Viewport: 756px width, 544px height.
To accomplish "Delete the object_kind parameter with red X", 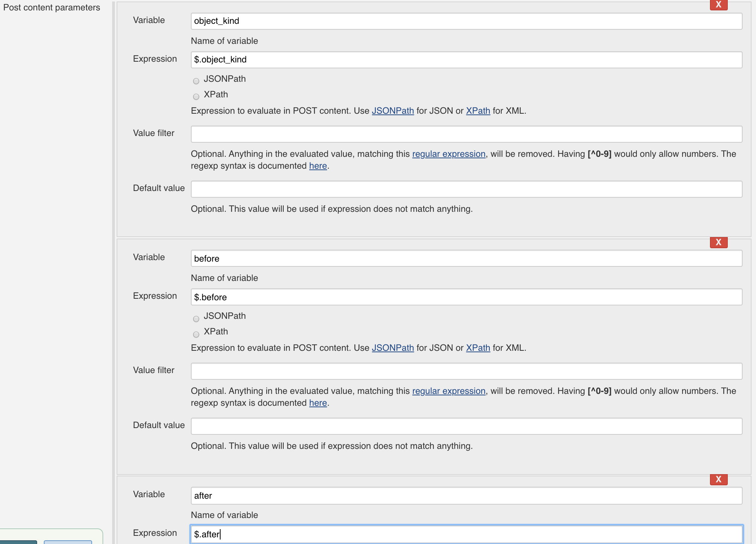I will pos(718,5).
